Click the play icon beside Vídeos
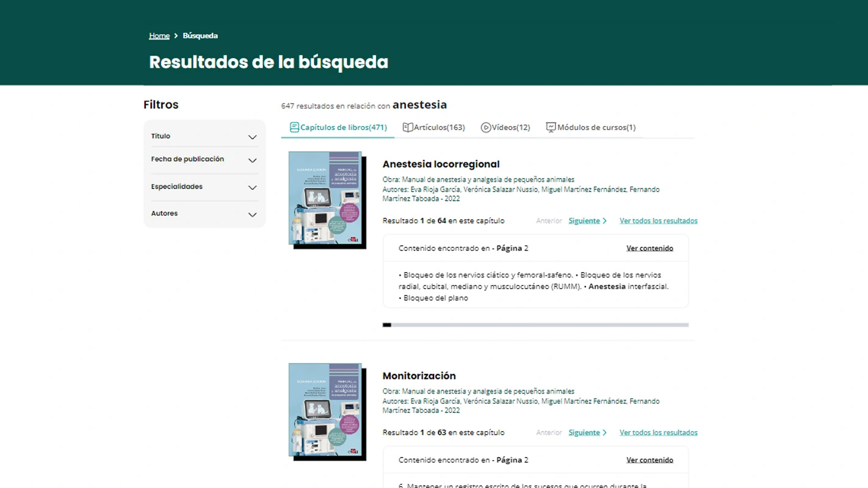This screenshot has height=488, width=868. coord(486,127)
